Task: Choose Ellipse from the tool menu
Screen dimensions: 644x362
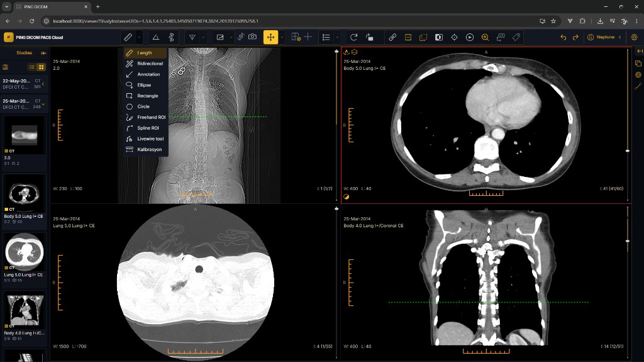Action: (x=145, y=85)
